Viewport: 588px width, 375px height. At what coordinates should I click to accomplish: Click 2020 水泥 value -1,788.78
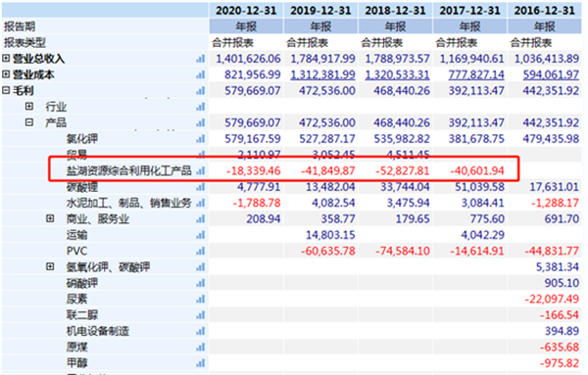(257, 203)
